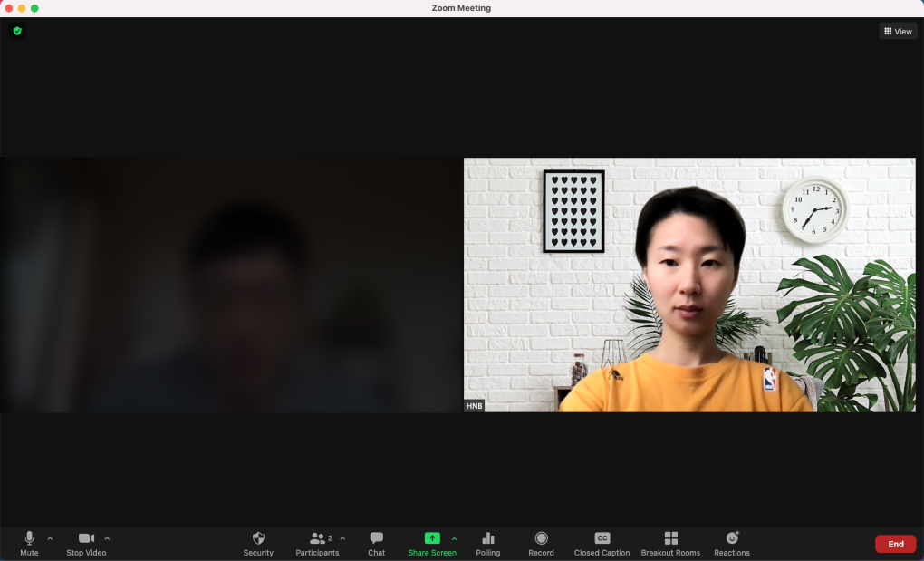The width and height of the screenshot is (924, 561).
Task: Select the HNB participant video tile
Action: (689, 285)
